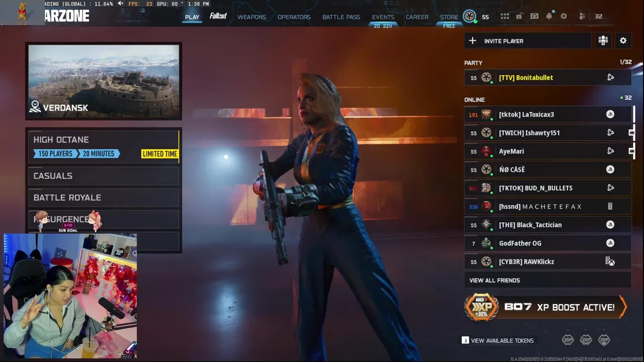Select the High Octane limited time mode
This screenshot has width=644, height=362.
[104, 146]
